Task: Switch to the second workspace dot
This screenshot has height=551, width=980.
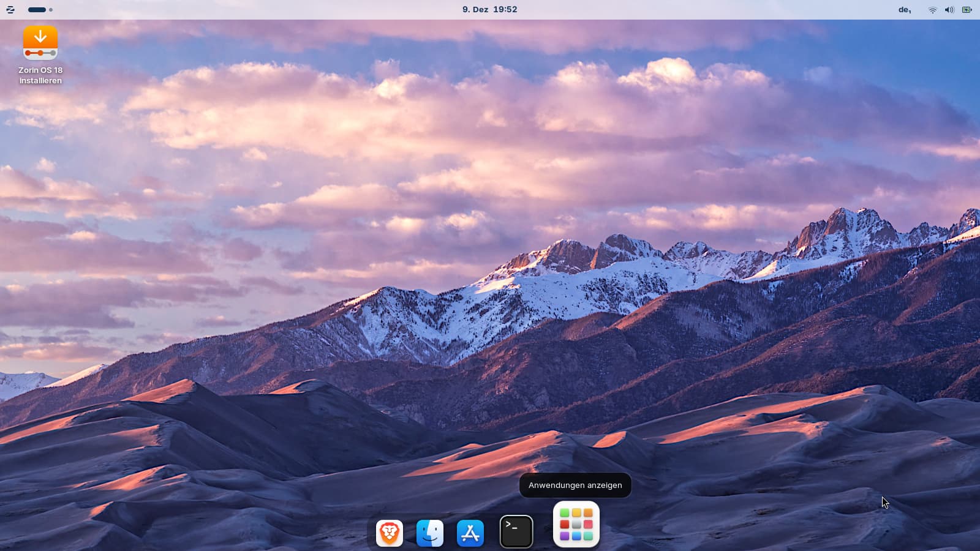Action: point(51,10)
